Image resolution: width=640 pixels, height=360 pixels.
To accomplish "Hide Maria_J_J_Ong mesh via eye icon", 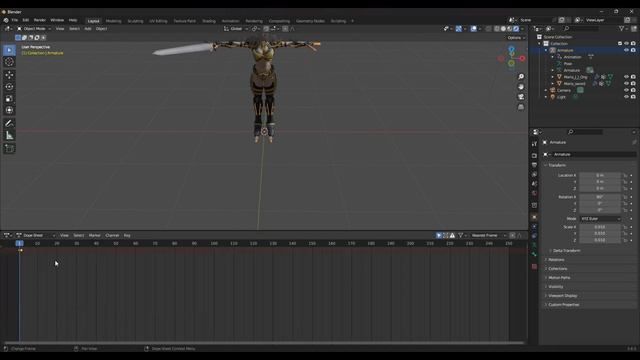I will pos(627,77).
